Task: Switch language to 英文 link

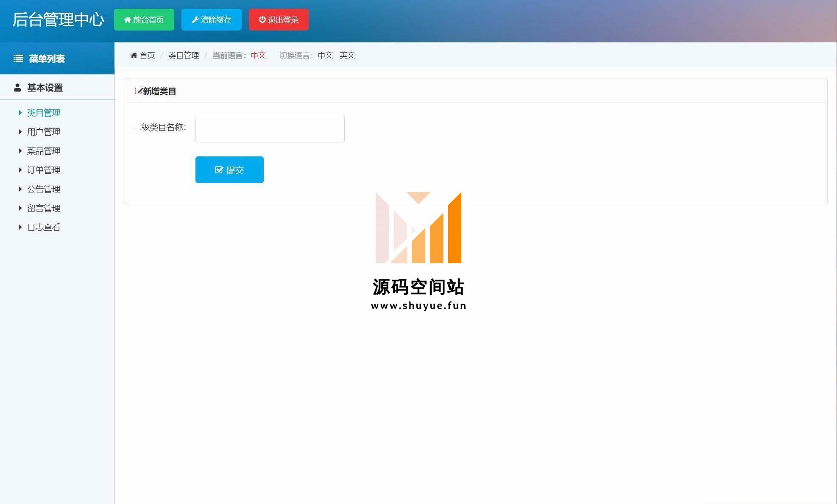Action: tap(347, 56)
